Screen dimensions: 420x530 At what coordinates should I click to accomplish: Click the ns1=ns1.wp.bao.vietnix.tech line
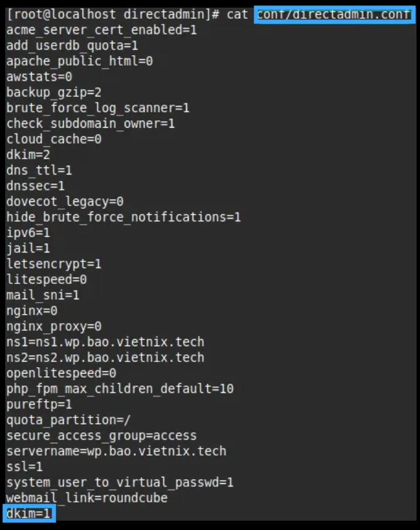[x=105, y=342]
